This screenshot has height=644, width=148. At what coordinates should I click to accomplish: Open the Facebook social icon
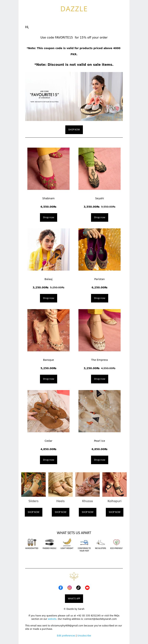click(61, 588)
